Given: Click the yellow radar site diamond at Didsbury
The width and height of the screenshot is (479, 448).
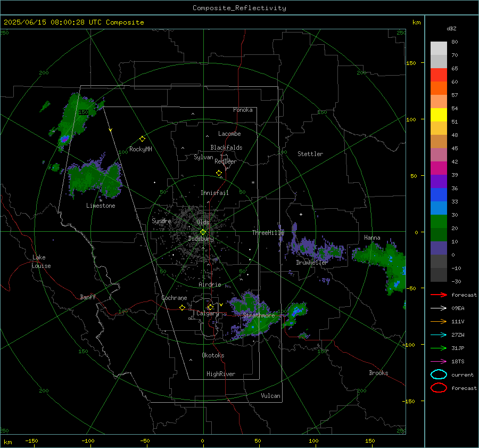Looking at the screenshot, I should (x=203, y=232).
